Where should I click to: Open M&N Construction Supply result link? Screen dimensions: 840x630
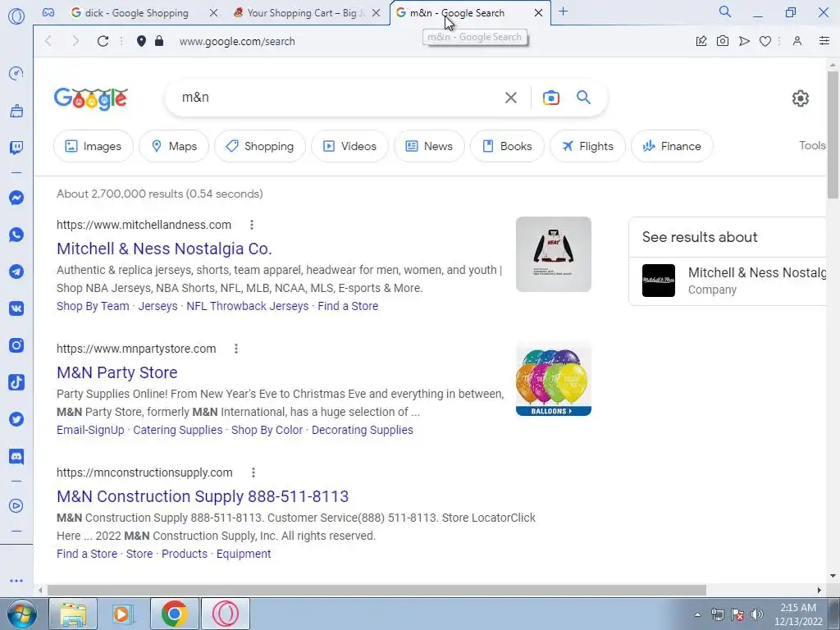[x=203, y=496]
